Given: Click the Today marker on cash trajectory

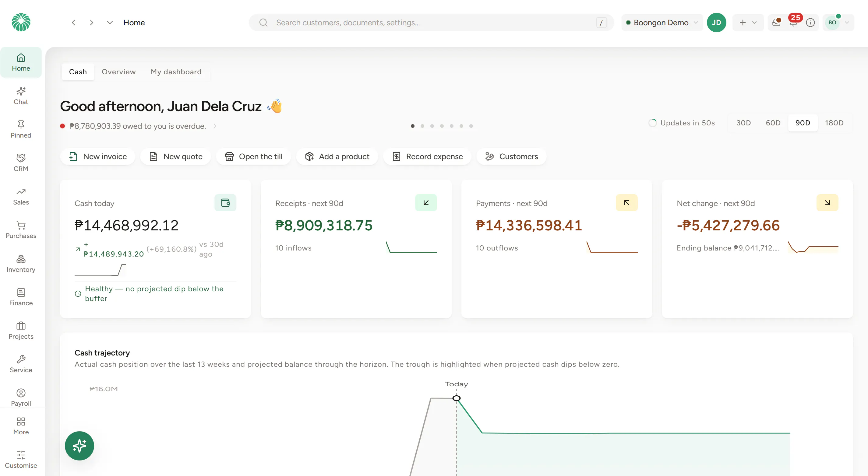Looking at the screenshot, I should pyautogui.click(x=457, y=398).
